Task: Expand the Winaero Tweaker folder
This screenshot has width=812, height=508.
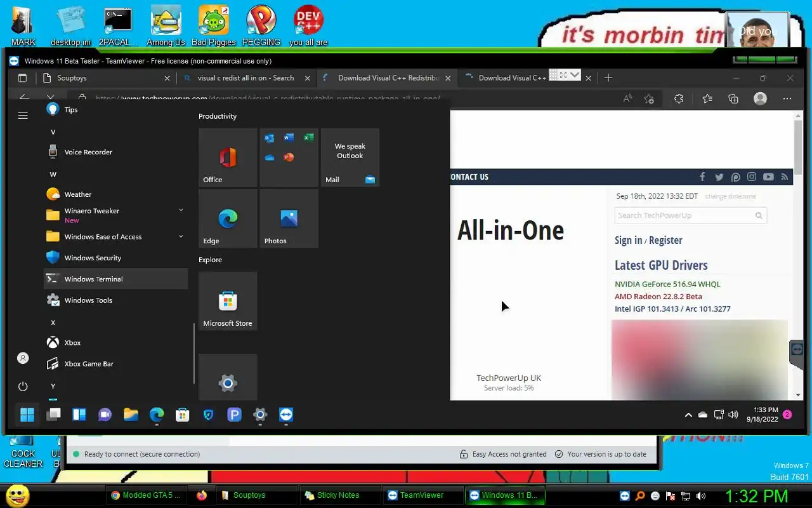Action: (x=115, y=215)
